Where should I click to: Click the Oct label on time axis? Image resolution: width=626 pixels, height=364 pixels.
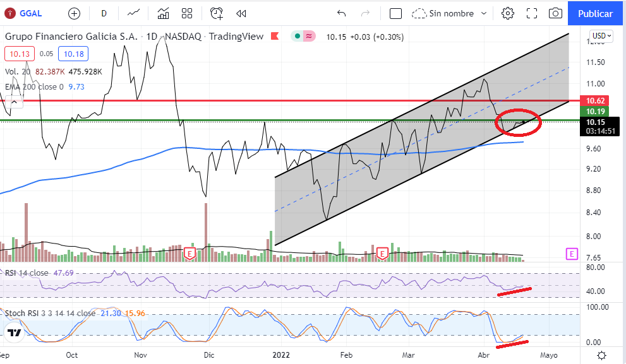pyautogui.click(x=72, y=355)
